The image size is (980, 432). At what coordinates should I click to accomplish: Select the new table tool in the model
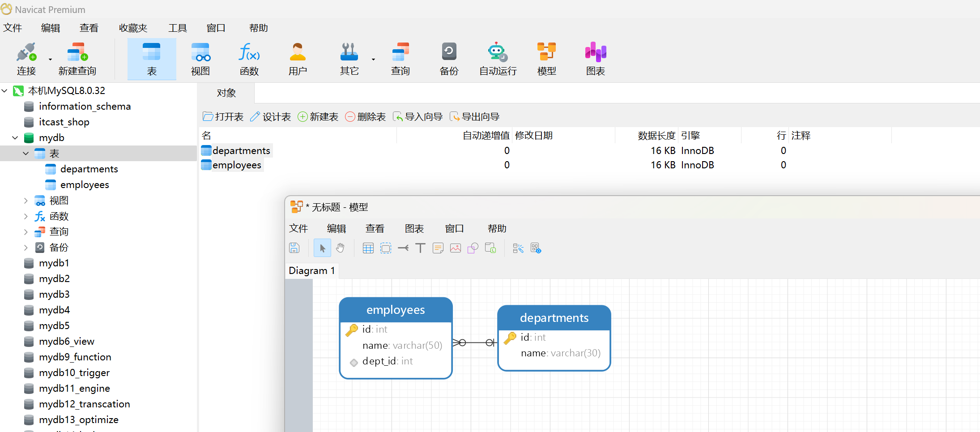pyautogui.click(x=368, y=248)
